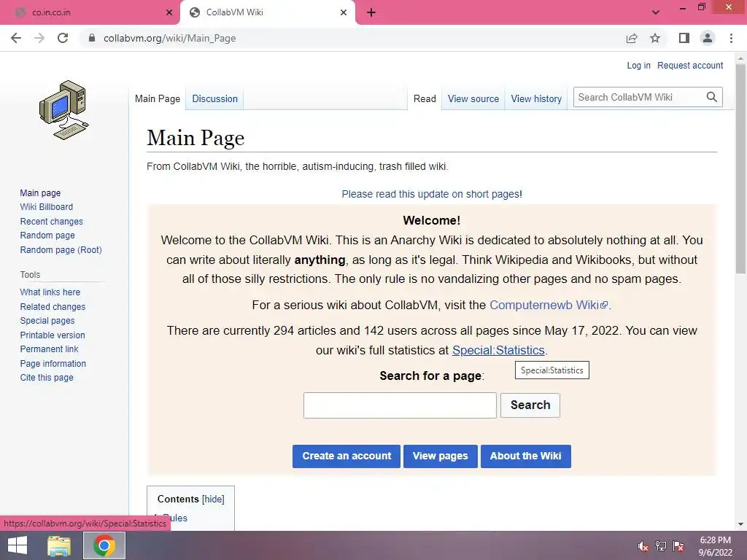747x560 pixels.
Task: Click the address bar URL
Action: [x=169, y=38]
